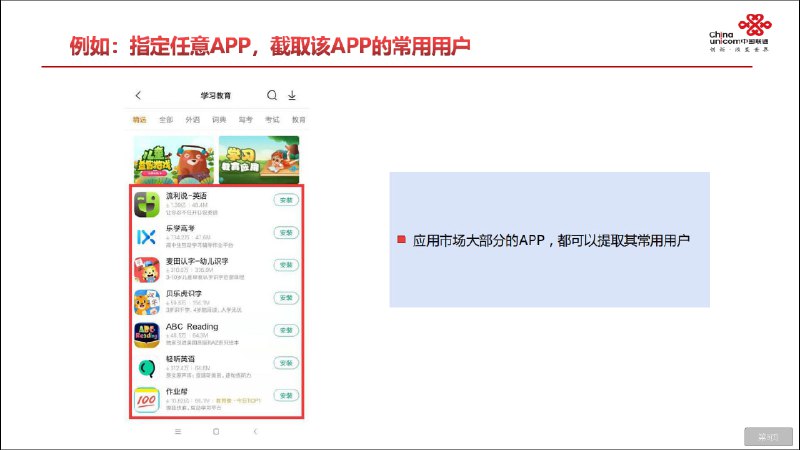The height and width of the screenshot is (450, 800).
Task: Open the green 学习 banner on the right
Action: (259, 158)
